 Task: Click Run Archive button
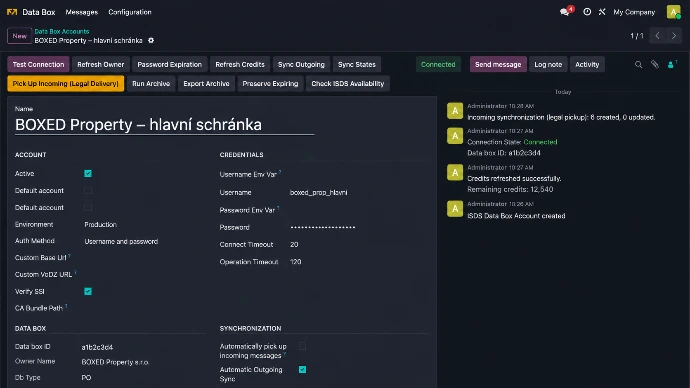coord(151,84)
